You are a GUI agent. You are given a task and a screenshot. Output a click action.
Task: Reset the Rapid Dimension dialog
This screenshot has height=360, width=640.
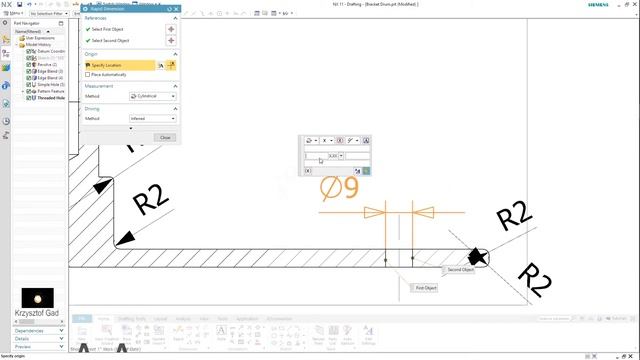point(170,9)
